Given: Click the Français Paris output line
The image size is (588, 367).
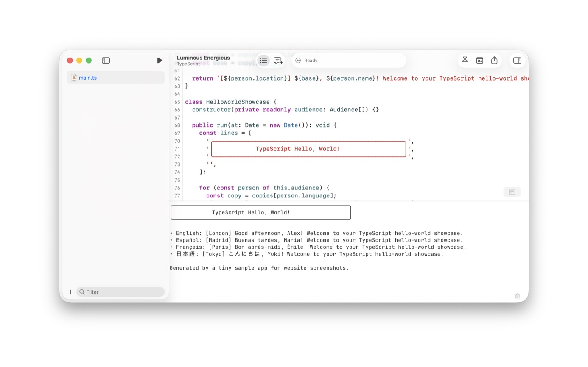Looking at the screenshot, I should [x=318, y=247].
